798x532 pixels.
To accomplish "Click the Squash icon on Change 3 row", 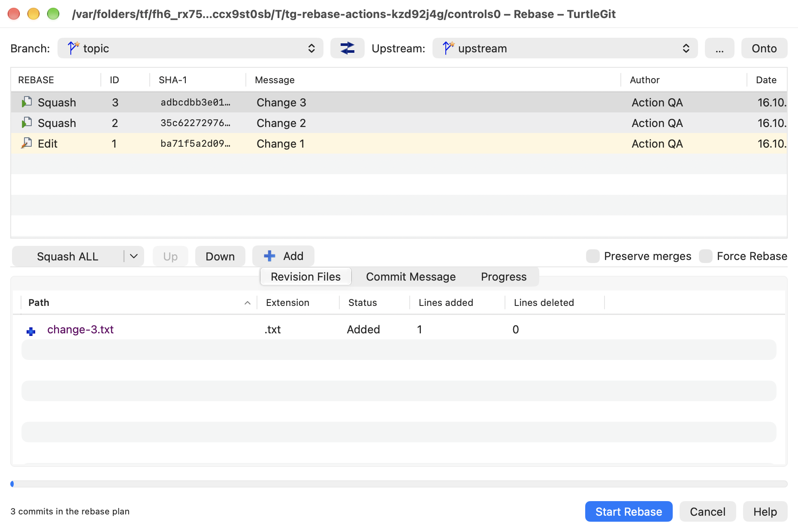I will [27, 102].
